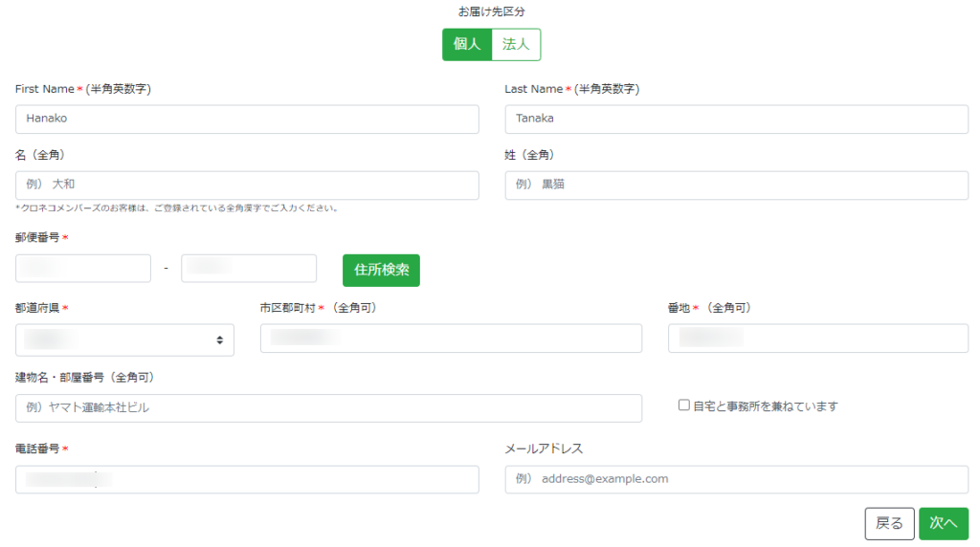
Task: Click the second 郵便番号 box after the hyphen
Action: tap(249, 269)
